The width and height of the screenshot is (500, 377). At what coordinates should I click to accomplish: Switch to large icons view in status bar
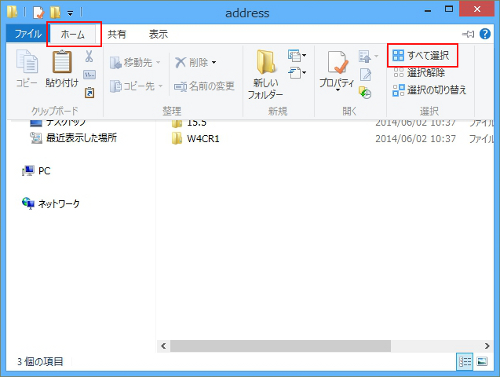click(482, 361)
